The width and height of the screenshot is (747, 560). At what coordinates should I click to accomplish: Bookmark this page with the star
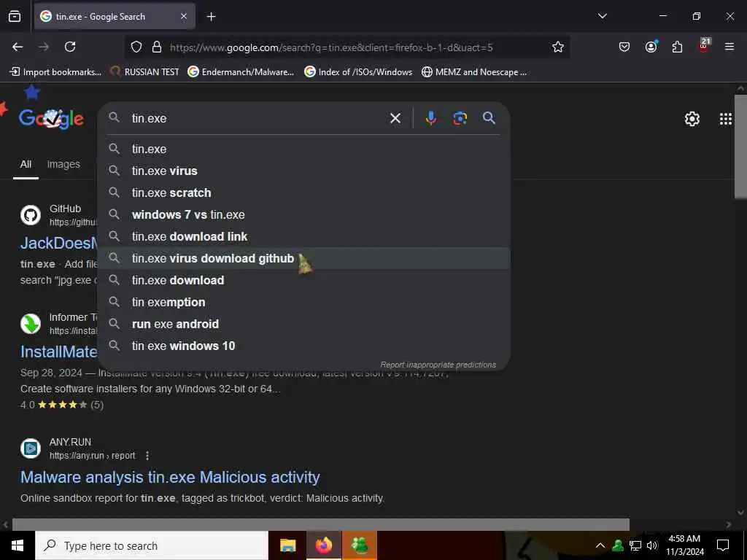(x=558, y=47)
